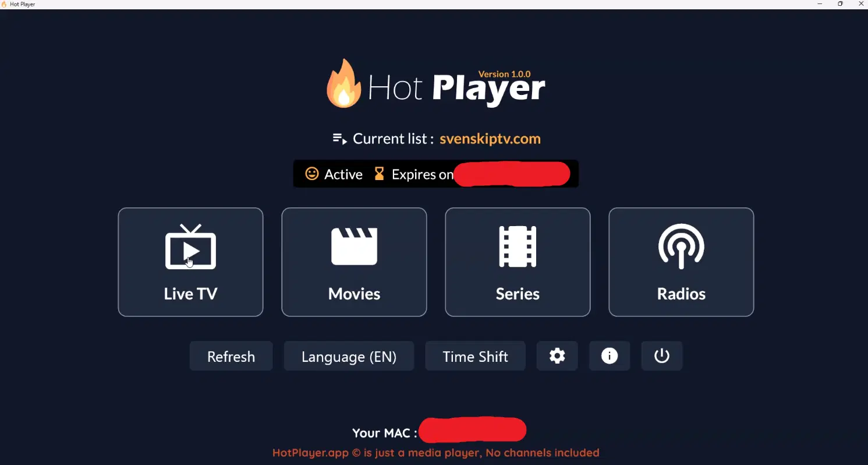Image resolution: width=868 pixels, height=465 pixels.
Task: Click the power icon to exit
Action: (662, 356)
